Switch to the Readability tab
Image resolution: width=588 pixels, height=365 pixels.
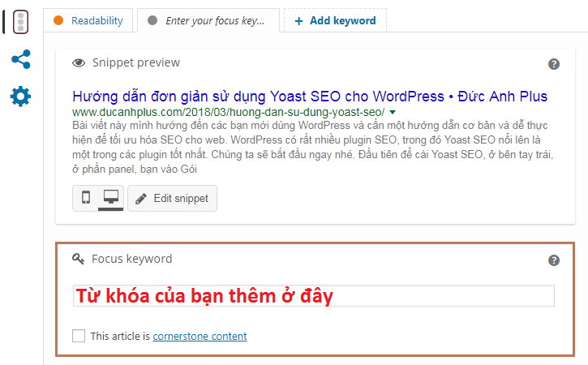tap(88, 21)
